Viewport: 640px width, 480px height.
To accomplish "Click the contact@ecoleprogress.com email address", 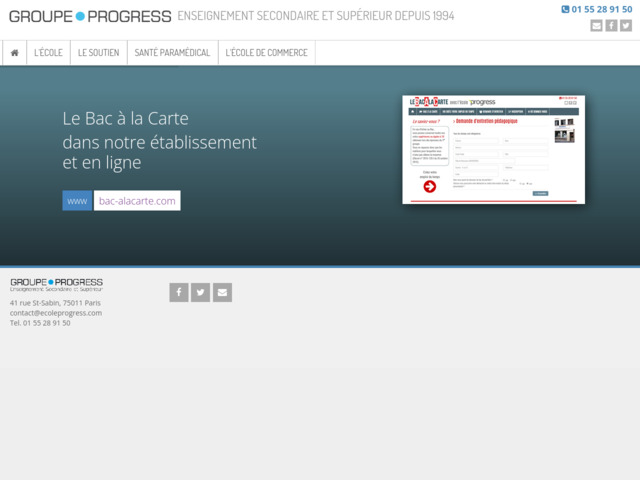I will (56, 313).
